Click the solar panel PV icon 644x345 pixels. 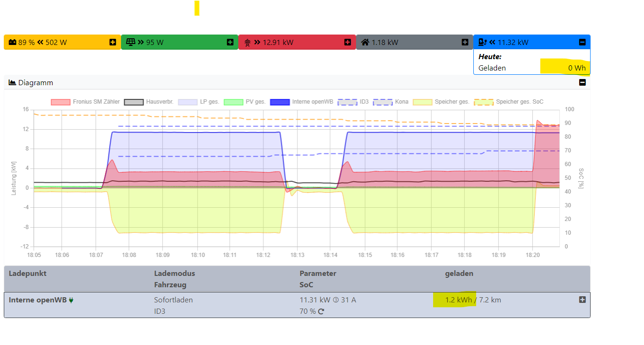(131, 42)
